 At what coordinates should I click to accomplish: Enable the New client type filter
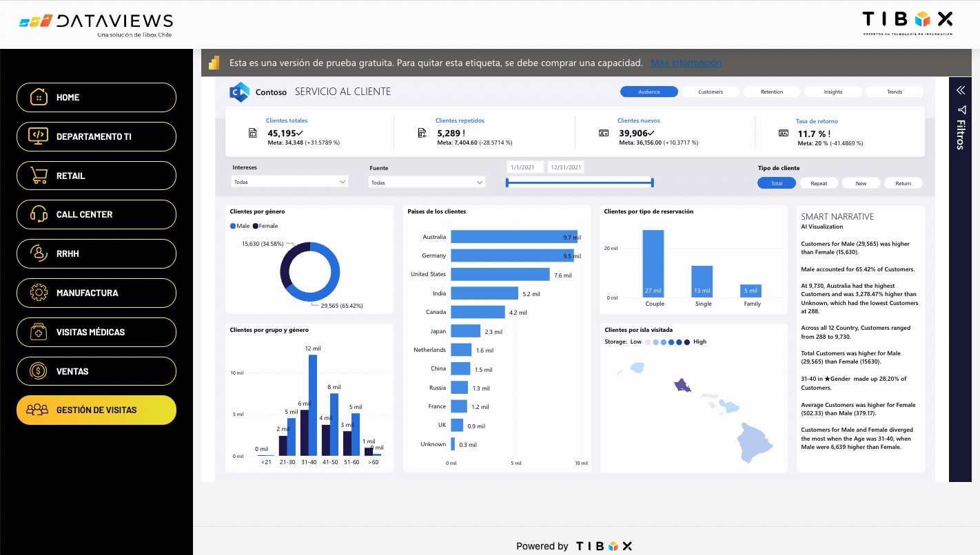pos(861,182)
